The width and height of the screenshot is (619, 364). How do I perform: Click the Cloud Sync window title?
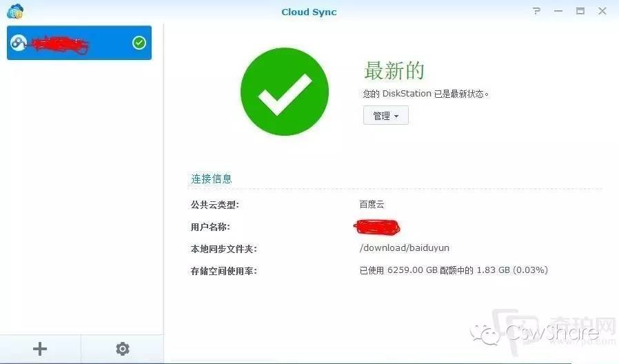[x=309, y=12]
